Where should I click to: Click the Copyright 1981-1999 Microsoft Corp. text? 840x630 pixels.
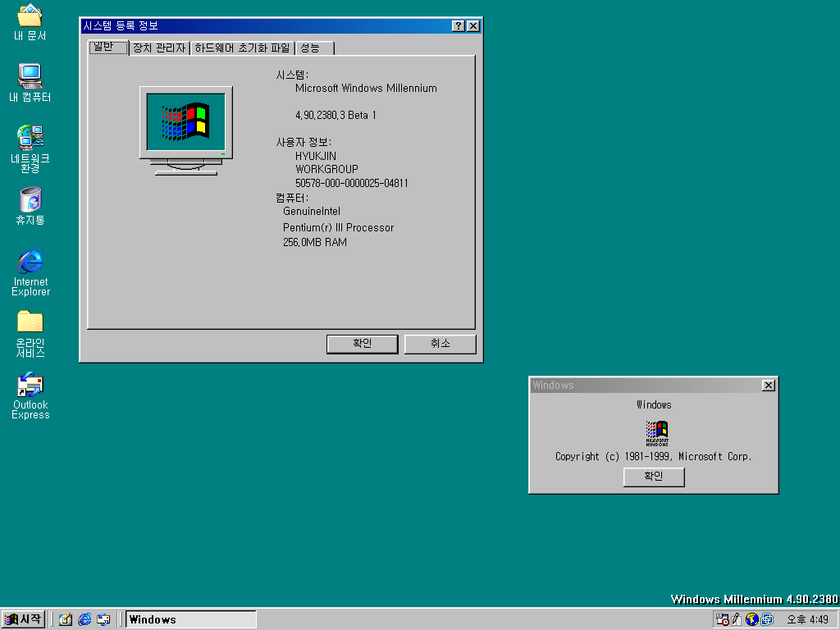tap(654, 456)
